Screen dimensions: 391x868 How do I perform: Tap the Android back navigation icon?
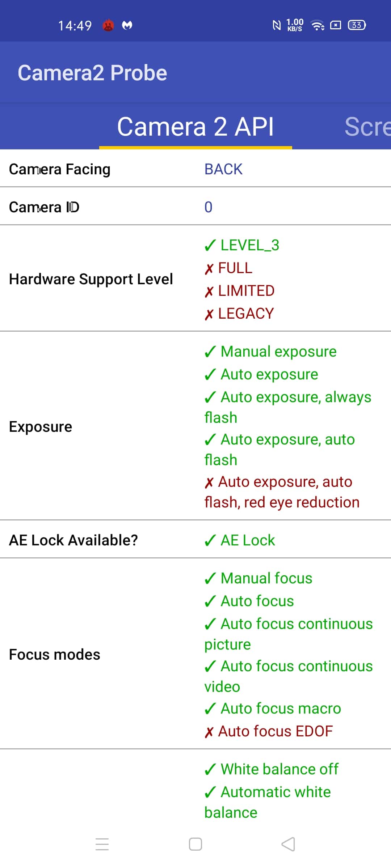pos(288,844)
